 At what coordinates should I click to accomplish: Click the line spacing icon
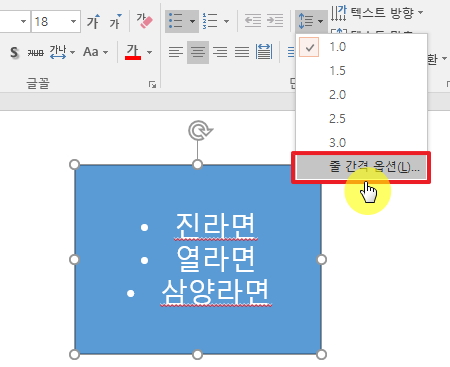pyautogui.click(x=306, y=21)
